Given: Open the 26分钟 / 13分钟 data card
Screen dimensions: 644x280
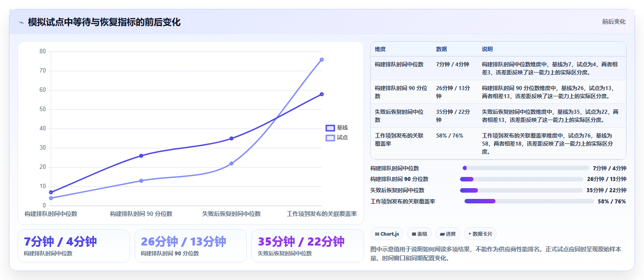Looking at the screenshot, I should pyautogui.click(x=191, y=246).
